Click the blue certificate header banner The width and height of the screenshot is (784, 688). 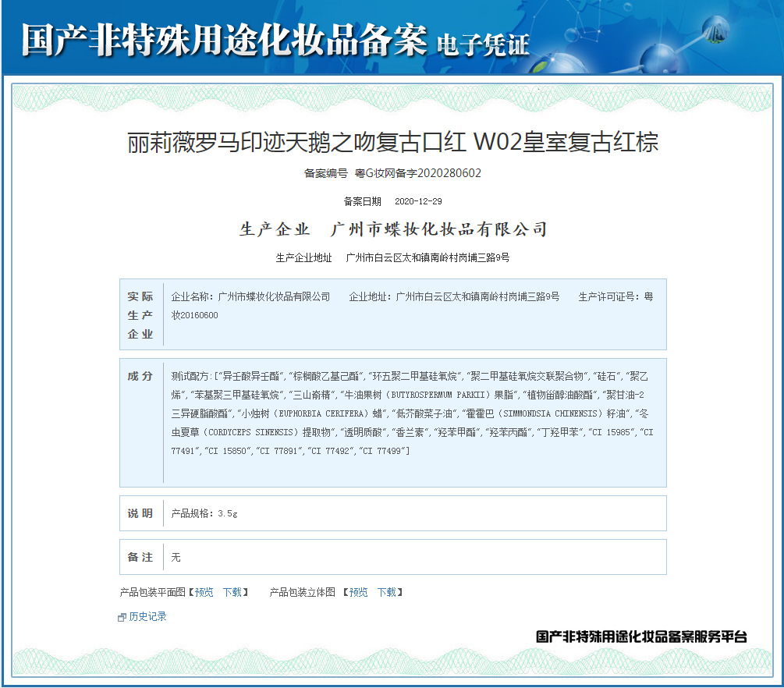[392, 35]
